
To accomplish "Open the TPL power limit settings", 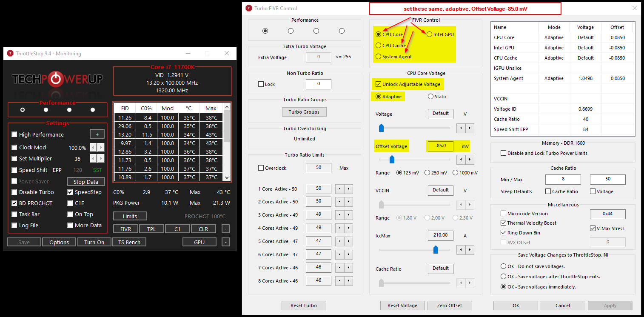I will [x=151, y=228].
